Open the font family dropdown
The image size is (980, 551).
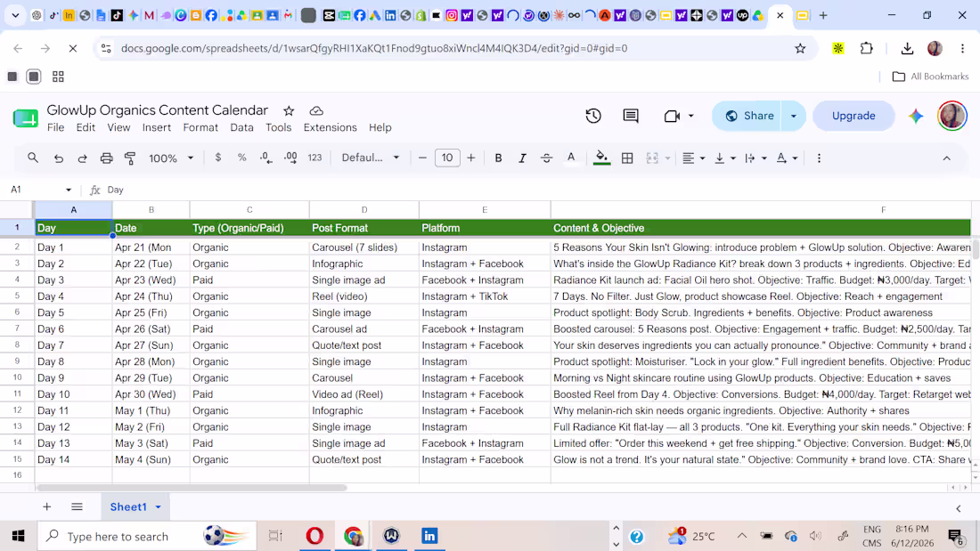click(x=370, y=158)
